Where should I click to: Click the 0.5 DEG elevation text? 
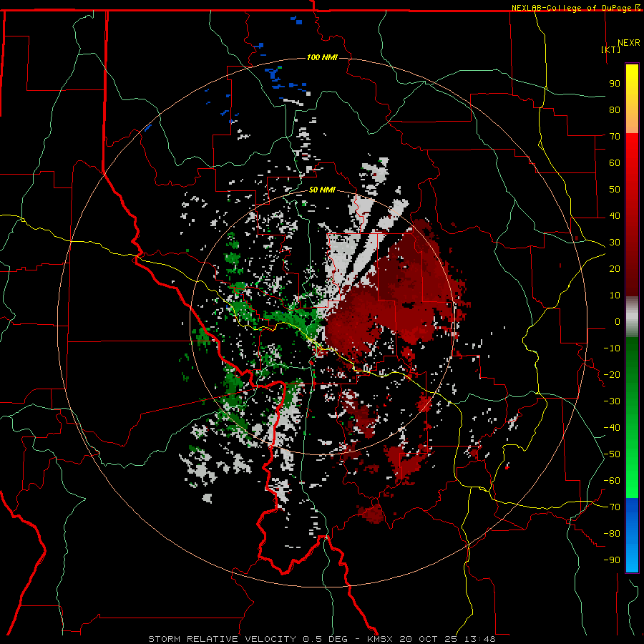(326, 639)
